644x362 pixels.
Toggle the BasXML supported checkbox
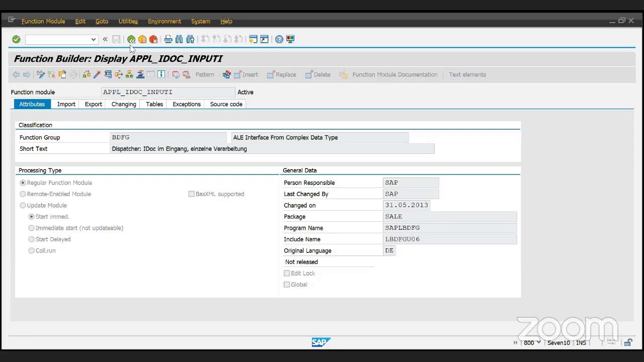click(x=191, y=194)
